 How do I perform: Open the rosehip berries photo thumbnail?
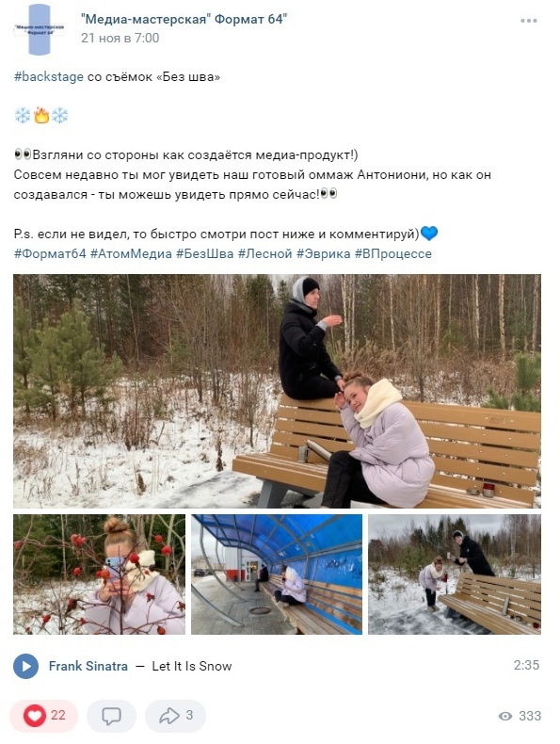99,574
